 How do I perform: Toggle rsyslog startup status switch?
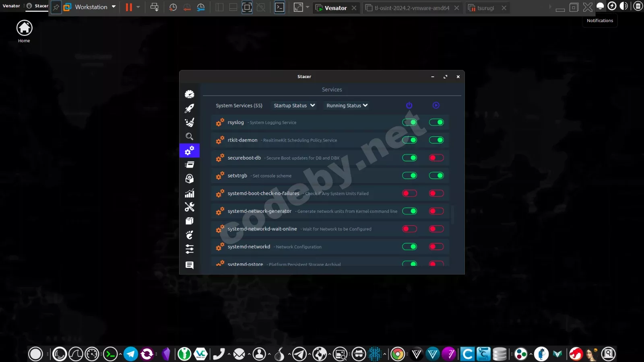[410, 122]
